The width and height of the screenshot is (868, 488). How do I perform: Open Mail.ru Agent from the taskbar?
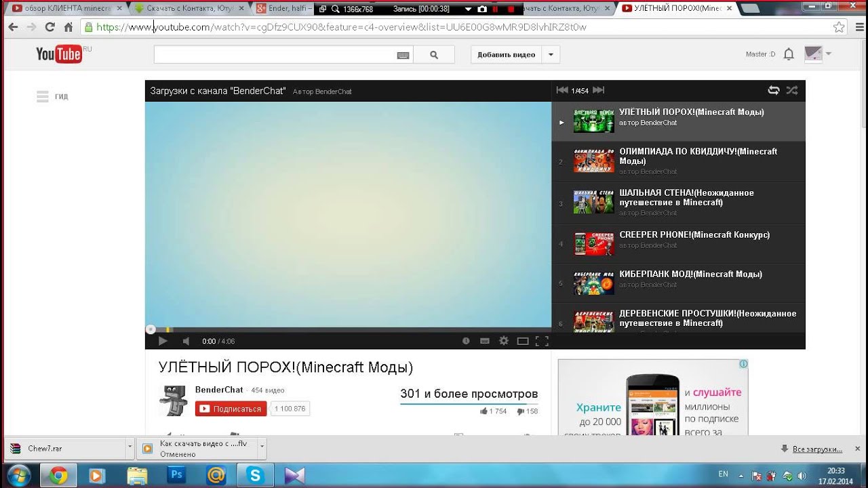pyautogui.click(x=216, y=476)
